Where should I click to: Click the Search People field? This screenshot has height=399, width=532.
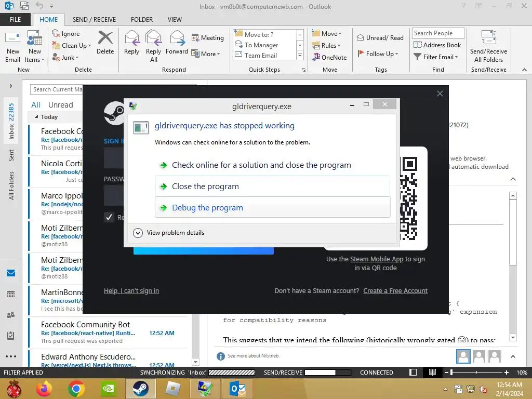pyautogui.click(x=437, y=33)
